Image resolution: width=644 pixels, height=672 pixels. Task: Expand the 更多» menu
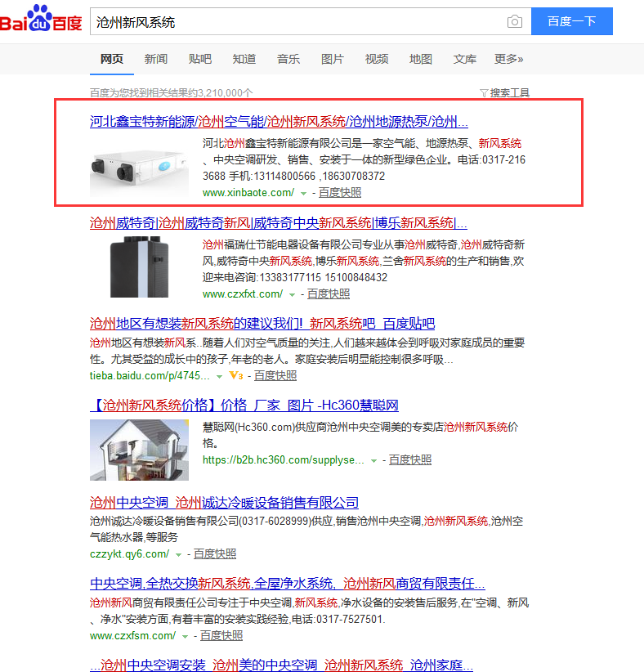(x=509, y=59)
